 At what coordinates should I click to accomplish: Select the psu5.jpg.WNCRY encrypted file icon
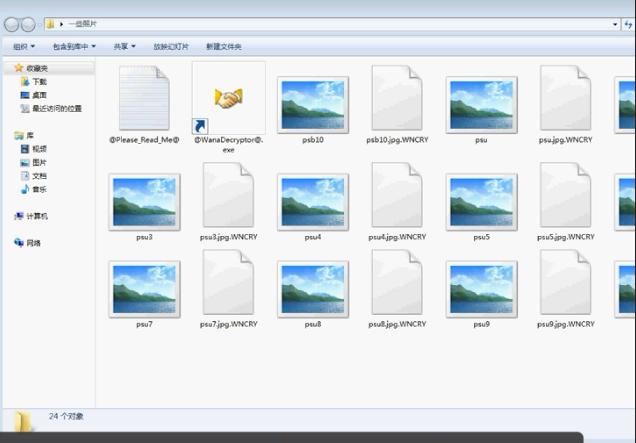[565, 195]
